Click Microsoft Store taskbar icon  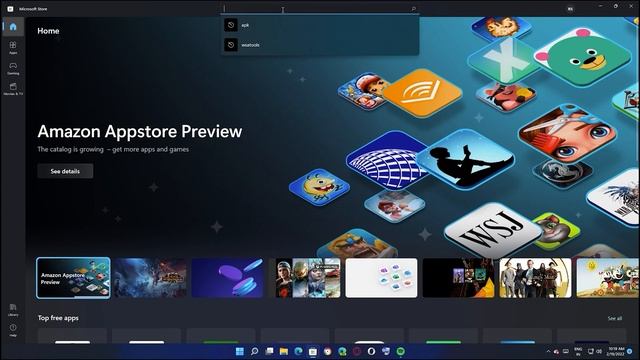tap(313, 351)
